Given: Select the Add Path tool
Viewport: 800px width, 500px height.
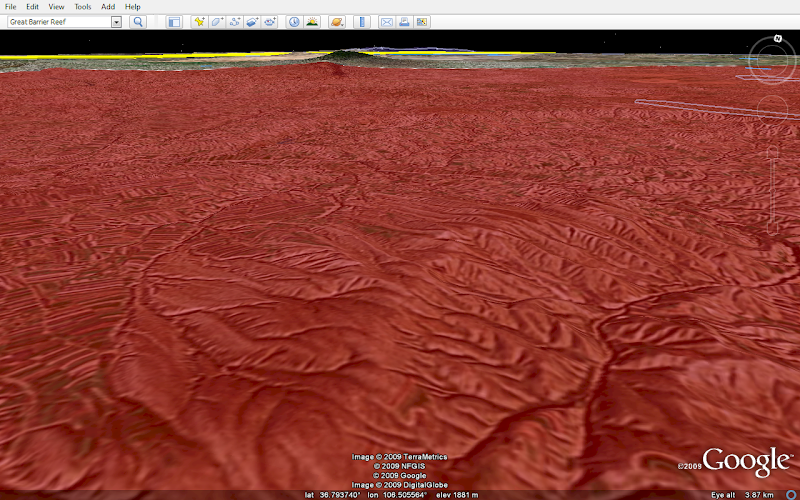Looking at the screenshot, I should point(235,22).
